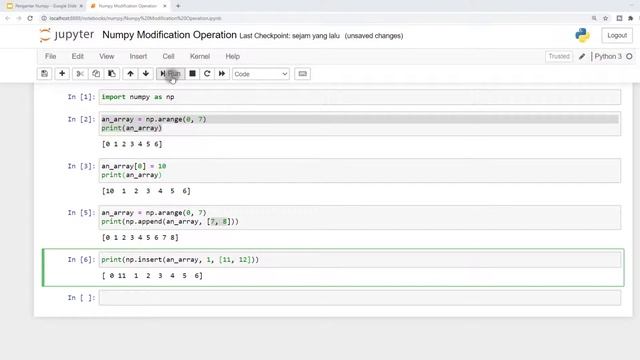Copy selected cells icon
The width and height of the screenshot is (640, 360).
click(x=96, y=74)
